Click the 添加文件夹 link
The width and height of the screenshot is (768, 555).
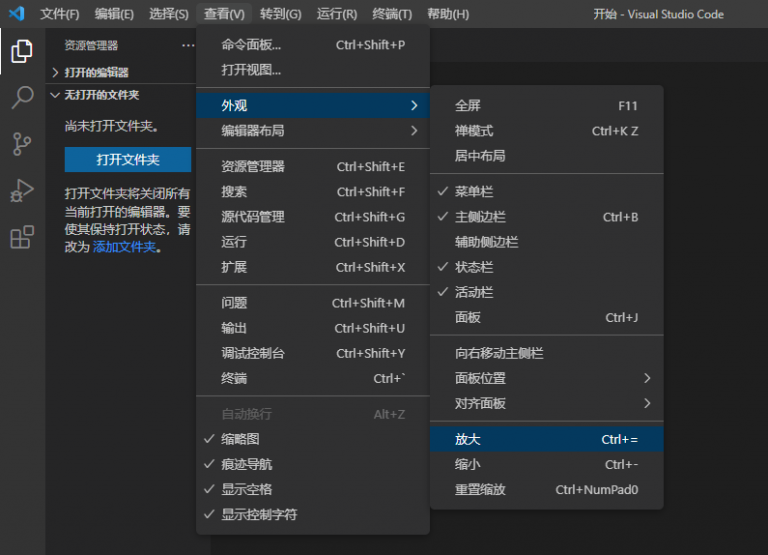click(124, 247)
